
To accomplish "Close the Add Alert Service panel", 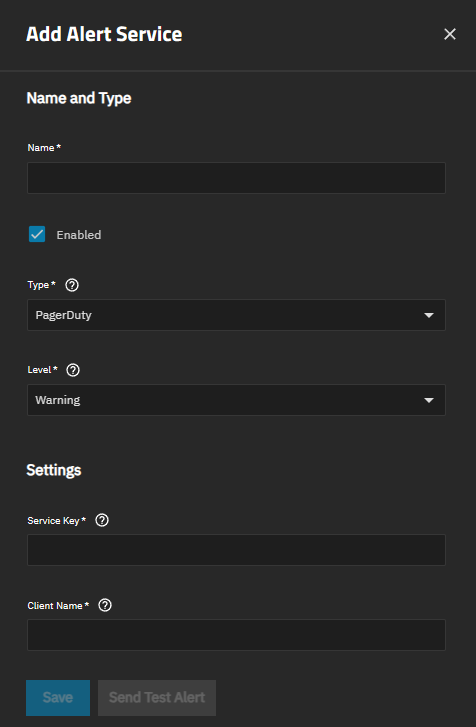I will pyautogui.click(x=450, y=34).
